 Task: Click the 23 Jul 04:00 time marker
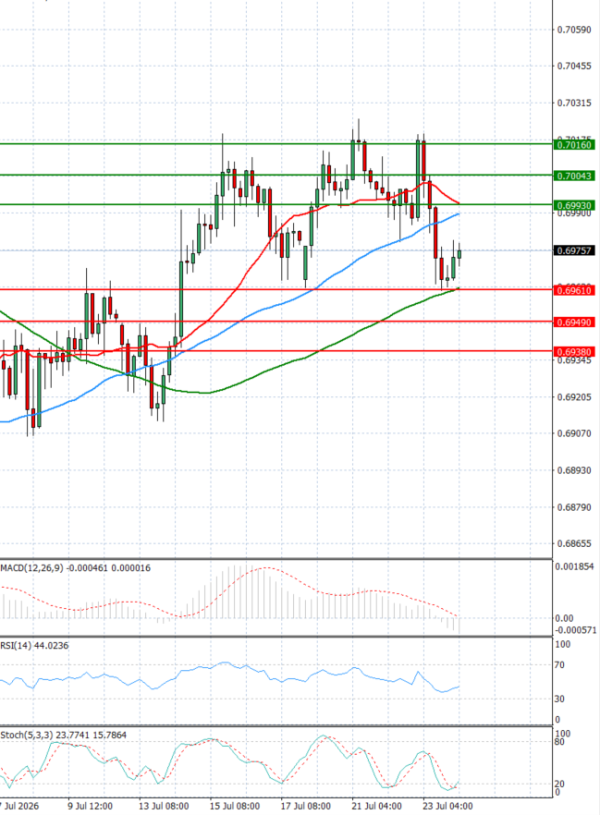pyautogui.click(x=448, y=806)
